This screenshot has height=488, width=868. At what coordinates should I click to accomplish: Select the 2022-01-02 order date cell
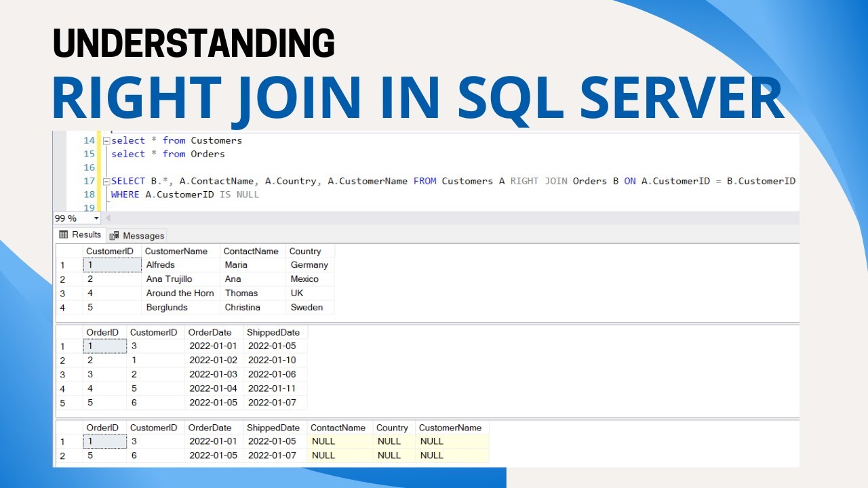point(214,360)
